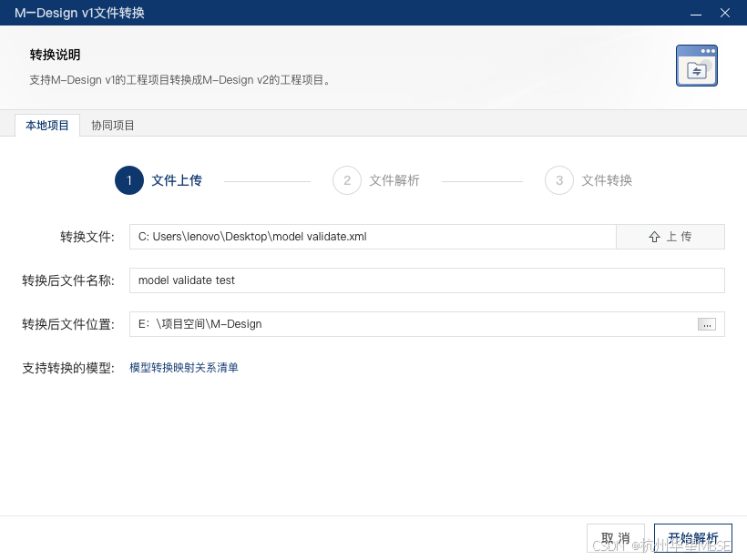Click the 文件解析 step label
747x560 pixels.
[x=394, y=180]
